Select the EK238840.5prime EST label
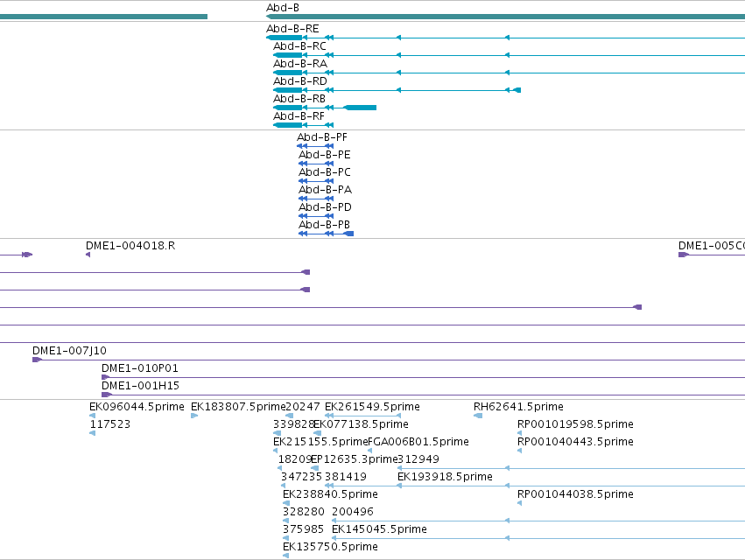 pos(330,494)
